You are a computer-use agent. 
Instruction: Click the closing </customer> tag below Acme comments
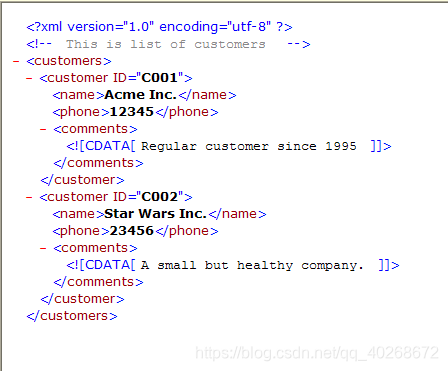tap(82, 180)
